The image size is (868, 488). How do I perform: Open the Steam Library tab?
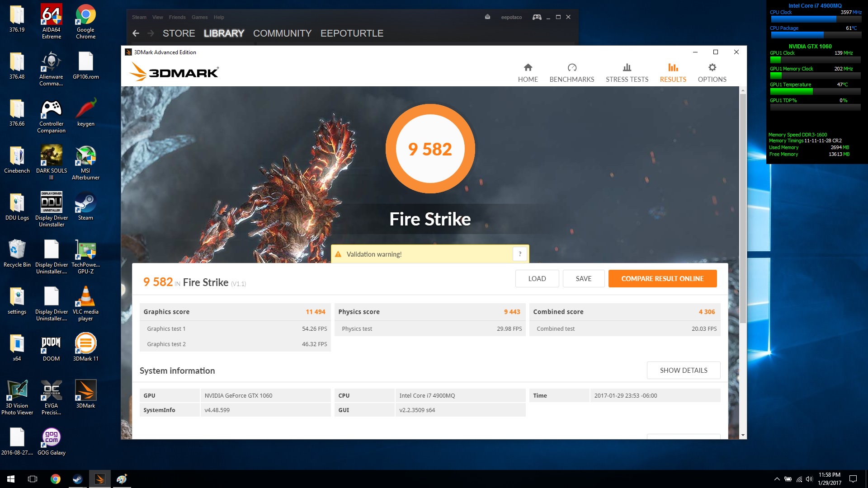click(x=224, y=33)
